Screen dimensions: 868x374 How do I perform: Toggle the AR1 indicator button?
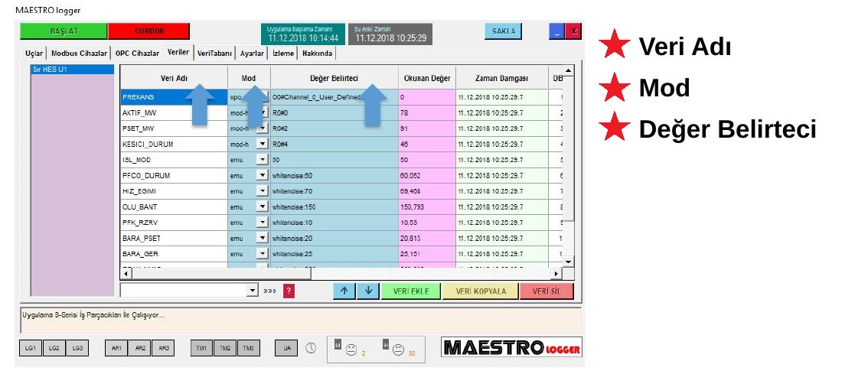coord(116,348)
